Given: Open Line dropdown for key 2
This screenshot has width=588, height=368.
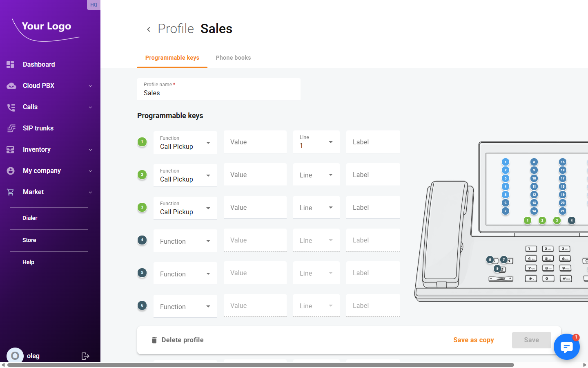Looking at the screenshot, I should (x=316, y=175).
